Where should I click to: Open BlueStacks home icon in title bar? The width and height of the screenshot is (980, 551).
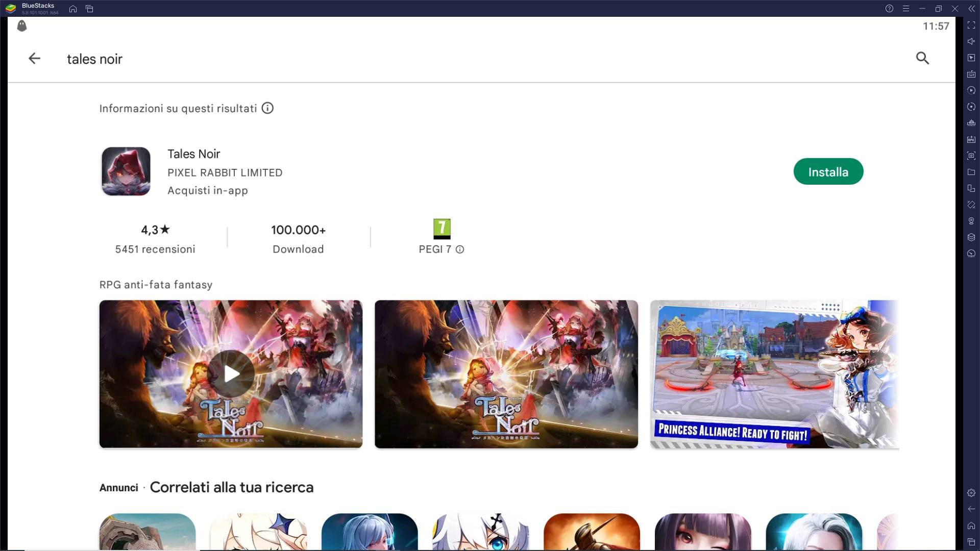[x=73, y=9]
